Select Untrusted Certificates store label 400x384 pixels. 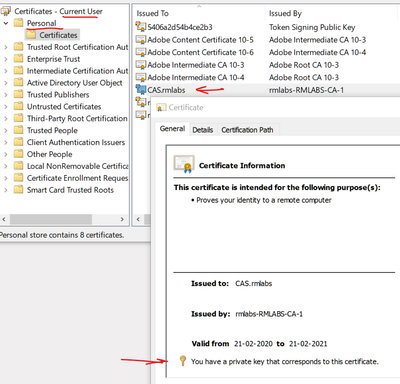[64, 107]
